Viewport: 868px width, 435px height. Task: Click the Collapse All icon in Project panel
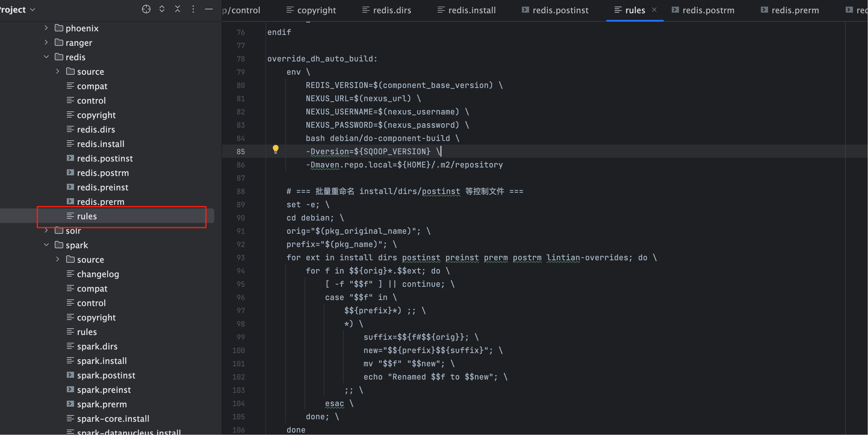tap(177, 9)
